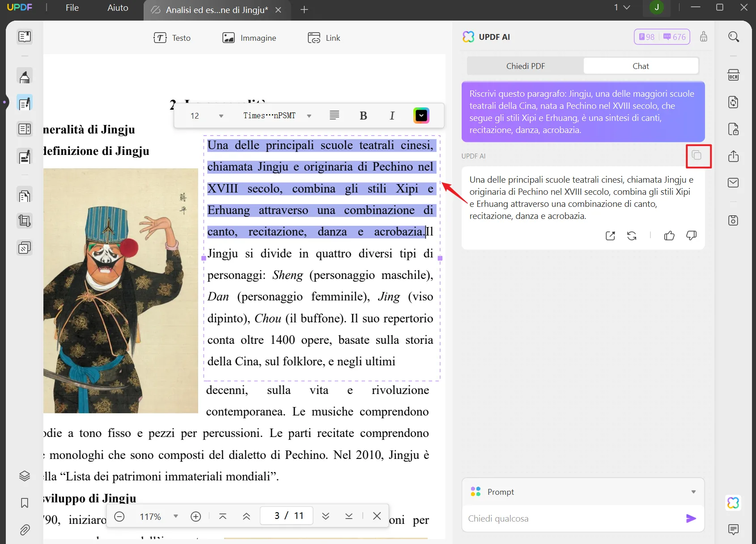Open text alignment options
The width and height of the screenshot is (756, 544).
tap(334, 116)
